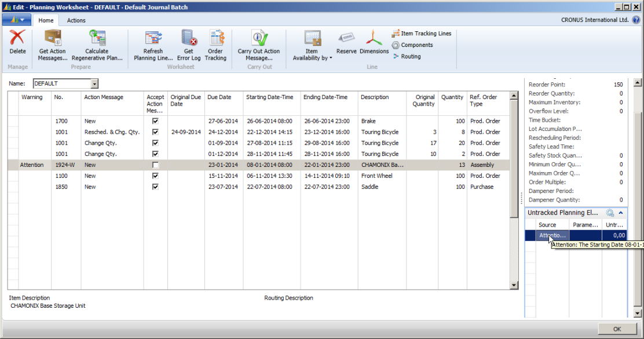
Task: Click the Ending Date-Time 14-11-2014 09:10 cell
Action: pos(327,176)
